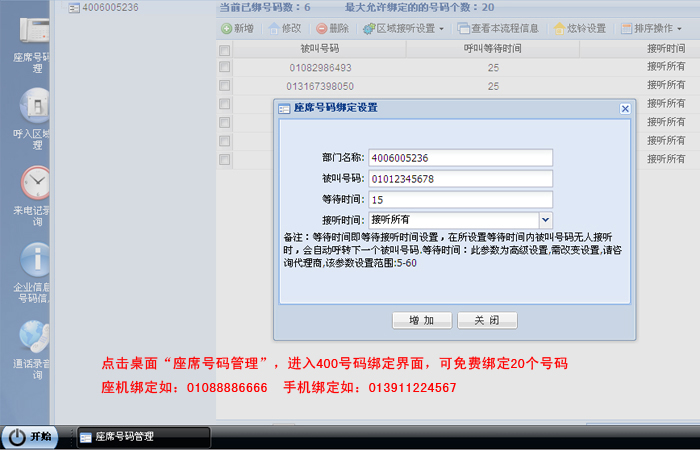Screen dimensions: 700x450
Task: Check the row for number 013167398050
Action: [x=225, y=86]
